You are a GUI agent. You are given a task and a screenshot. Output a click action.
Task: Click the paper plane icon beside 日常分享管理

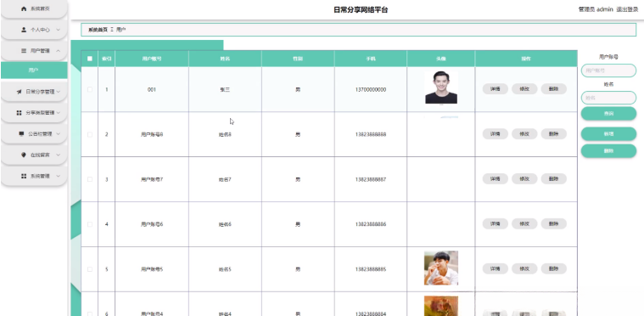pyautogui.click(x=19, y=92)
